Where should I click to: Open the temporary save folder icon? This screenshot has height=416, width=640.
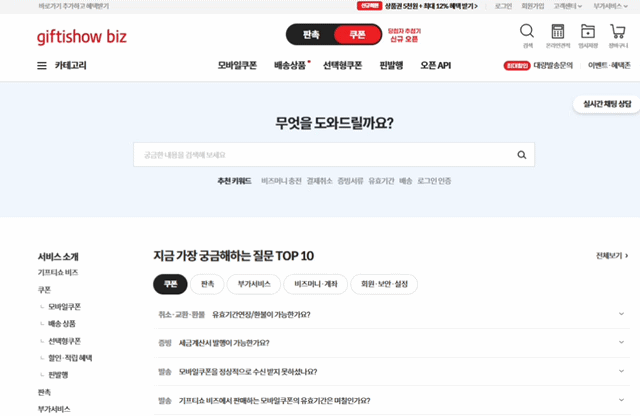point(588,31)
